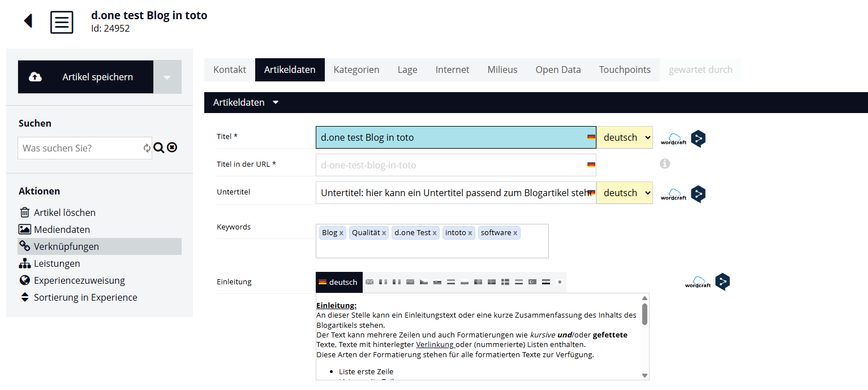Open the Titel language dropdown
This screenshot has height=390, width=868.
coord(625,137)
